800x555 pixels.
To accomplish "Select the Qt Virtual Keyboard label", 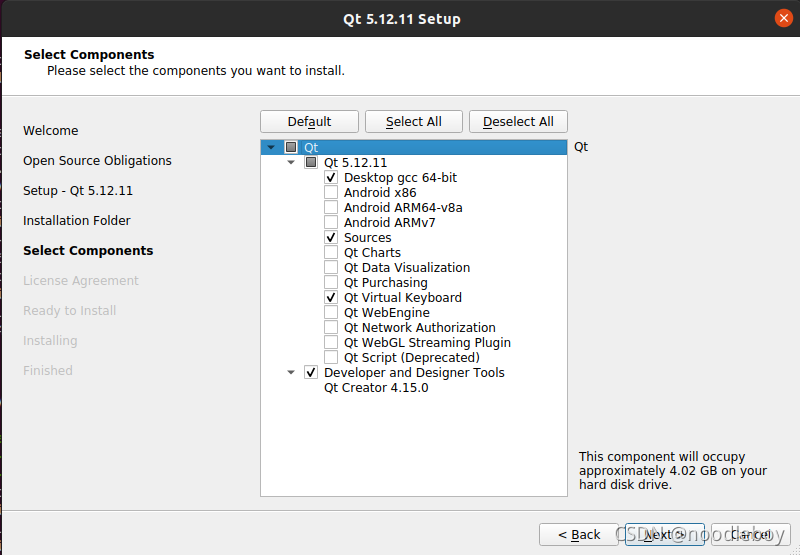I will (403, 297).
